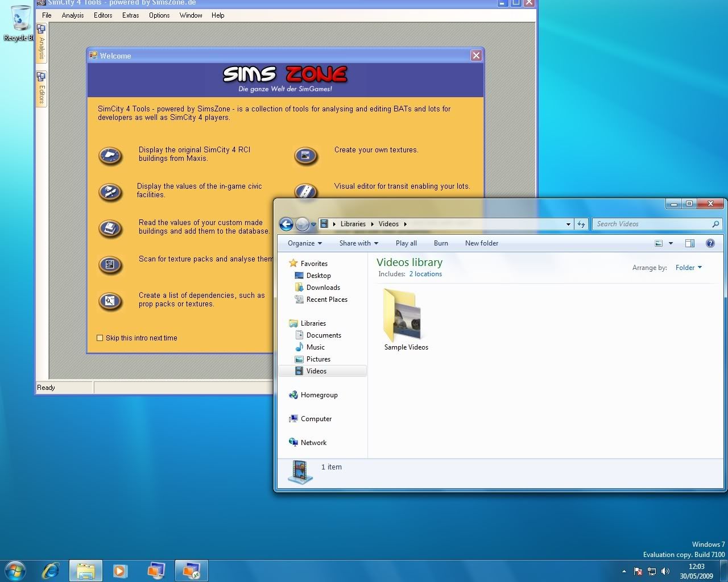Click the volume speaker tray icon

coord(665,571)
